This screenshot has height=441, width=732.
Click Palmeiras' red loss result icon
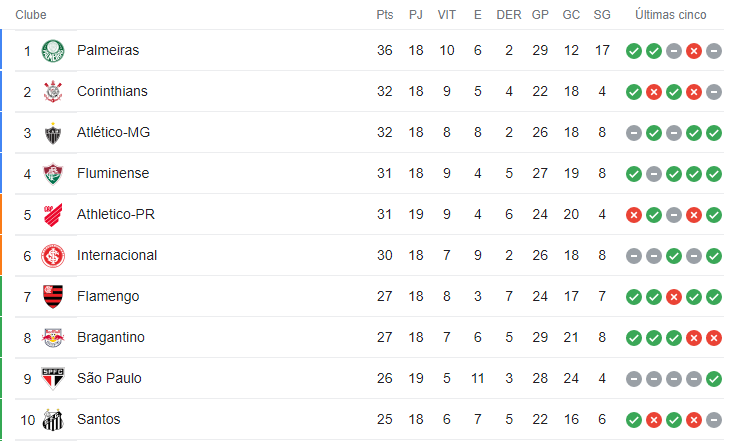[694, 50]
